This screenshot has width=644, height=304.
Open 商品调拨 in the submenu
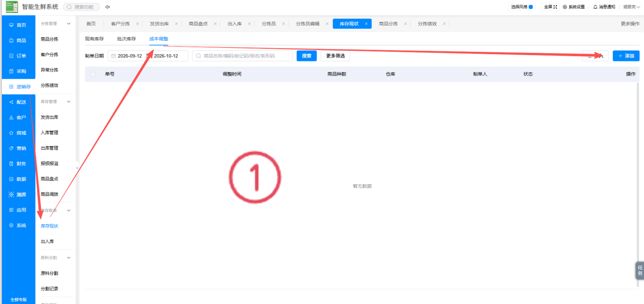click(49, 194)
